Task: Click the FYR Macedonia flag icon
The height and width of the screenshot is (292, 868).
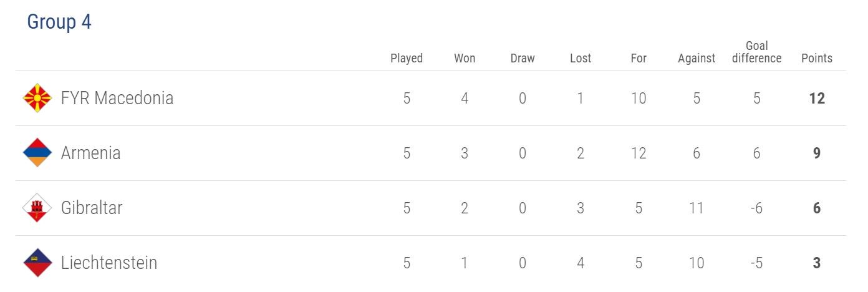Action: 37,98
